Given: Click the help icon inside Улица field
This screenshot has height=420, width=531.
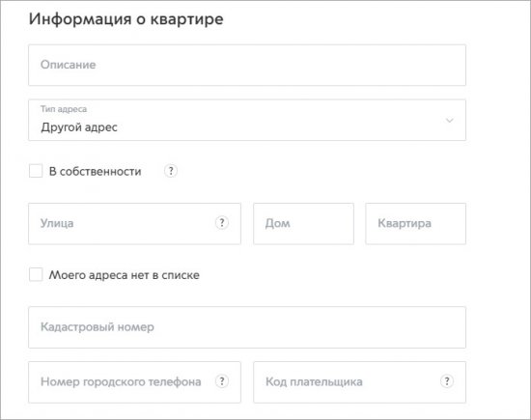Looking at the screenshot, I should [x=222, y=223].
